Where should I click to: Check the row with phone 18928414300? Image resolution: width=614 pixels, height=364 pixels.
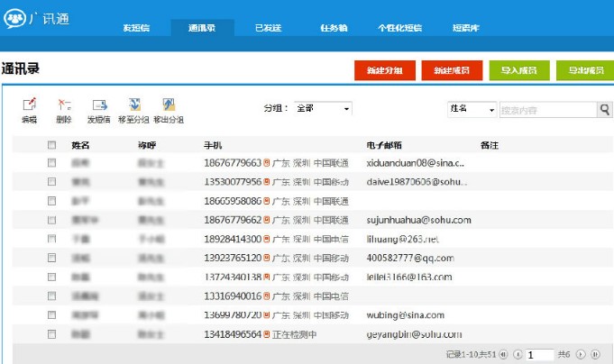[51, 239]
